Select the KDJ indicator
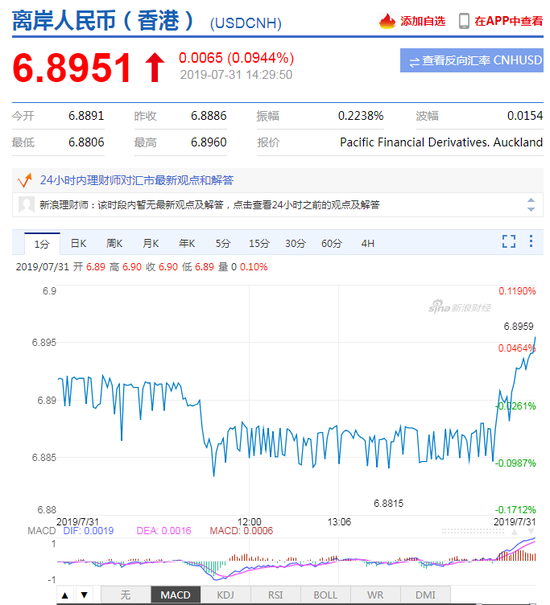Viewport: 550px width, 605px height. point(225,595)
